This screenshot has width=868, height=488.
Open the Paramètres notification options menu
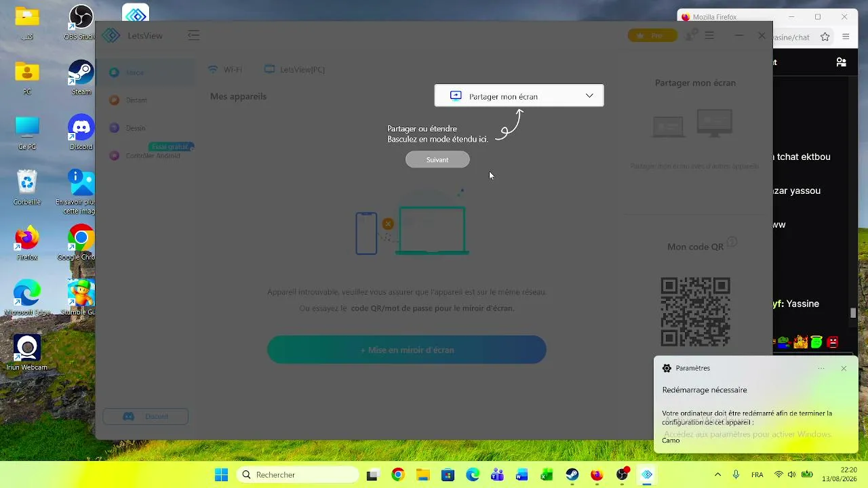(x=821, y=369)
